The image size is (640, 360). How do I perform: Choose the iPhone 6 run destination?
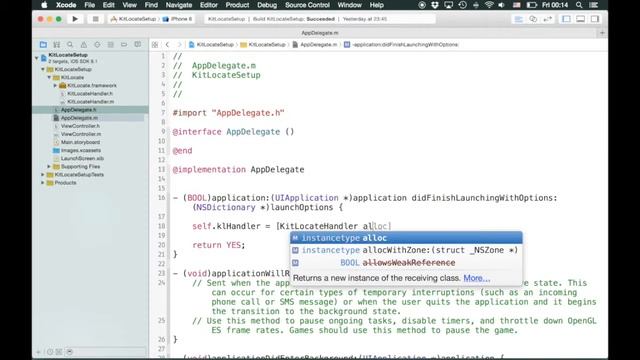(x=178, y=19)
